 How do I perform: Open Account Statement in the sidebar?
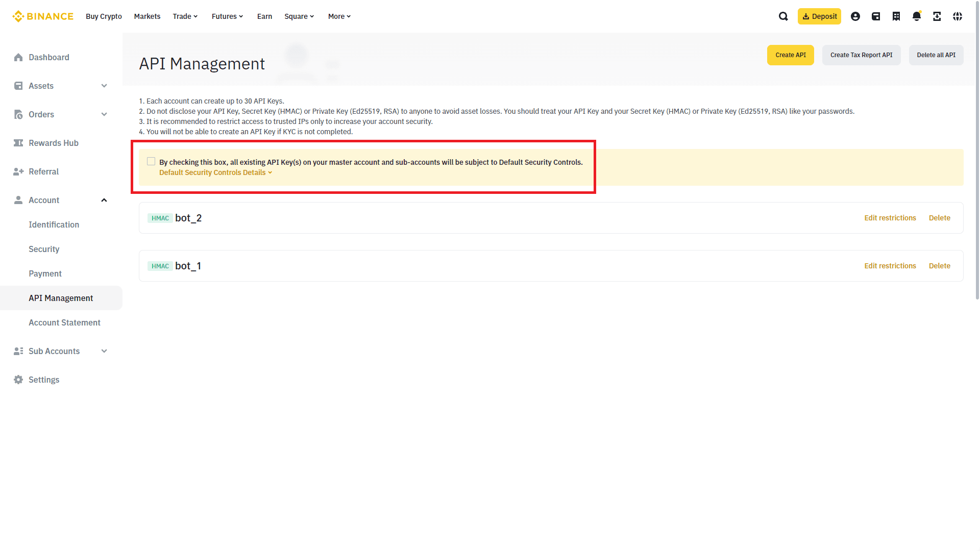pyautogui.click(x=64, y=322)
